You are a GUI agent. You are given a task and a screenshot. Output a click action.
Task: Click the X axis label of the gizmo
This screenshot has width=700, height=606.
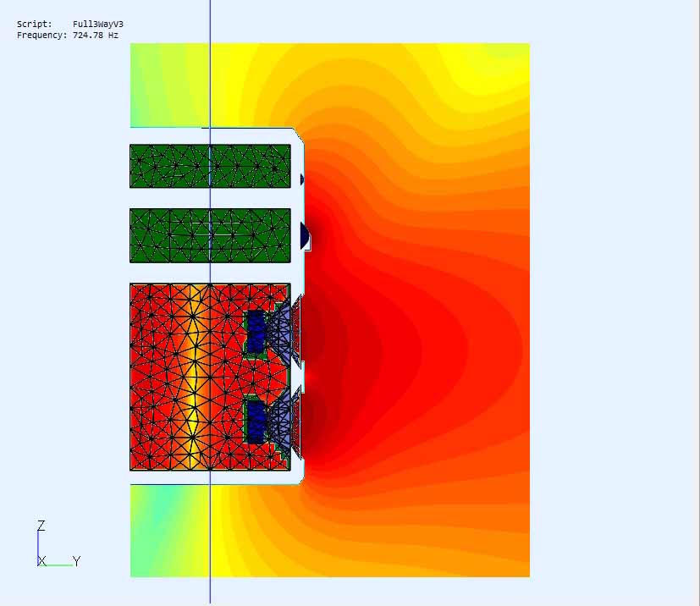click(42, 561)
